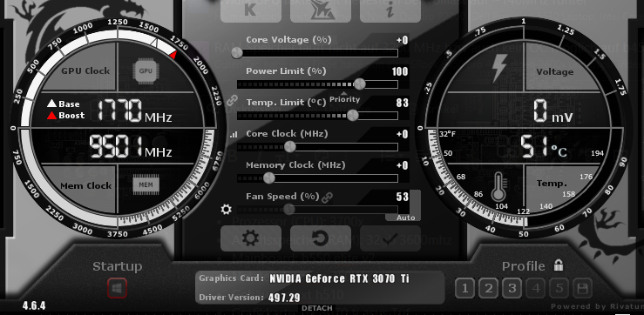Click the Memory Clock slider handle

(x=269, y=178)
